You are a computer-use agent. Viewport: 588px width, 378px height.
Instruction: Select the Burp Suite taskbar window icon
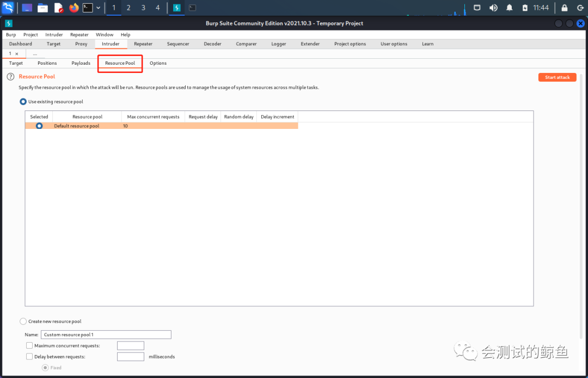(x=176, y=8)
